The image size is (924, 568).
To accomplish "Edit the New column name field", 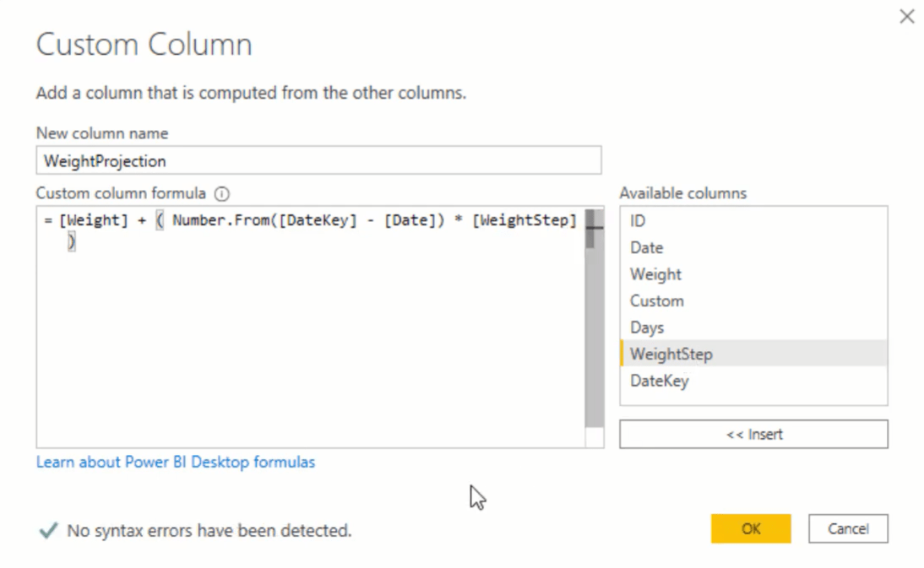I will tap(318, 160).
